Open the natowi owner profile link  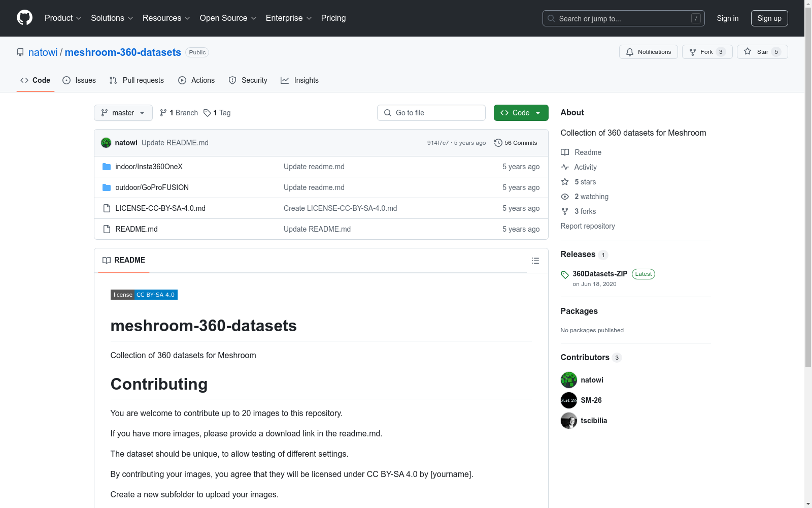point(43,52)
